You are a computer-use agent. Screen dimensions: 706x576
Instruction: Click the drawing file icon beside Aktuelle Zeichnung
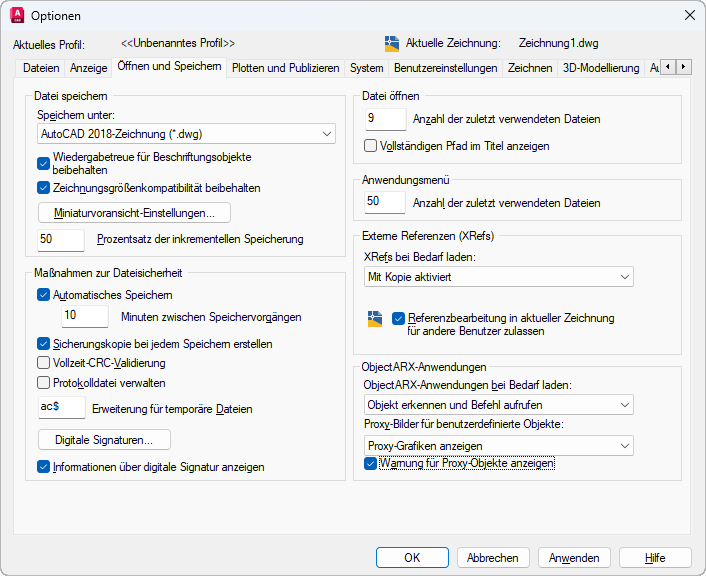(392, 43)
